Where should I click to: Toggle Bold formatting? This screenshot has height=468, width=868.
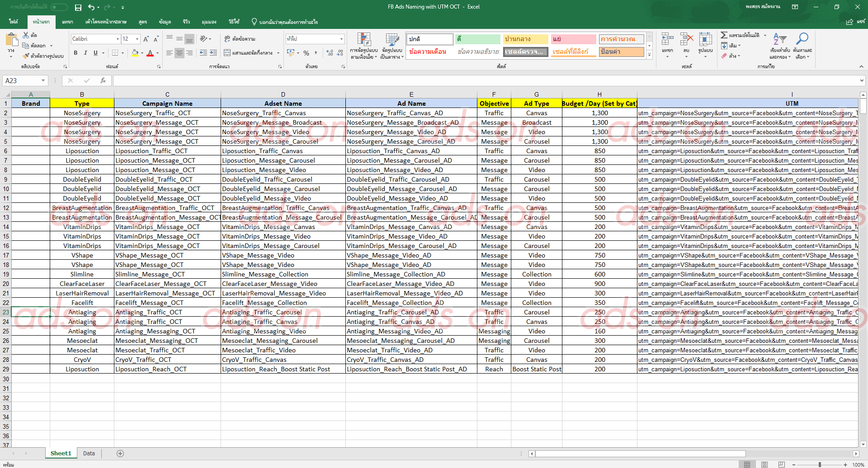tap(75, 53)
